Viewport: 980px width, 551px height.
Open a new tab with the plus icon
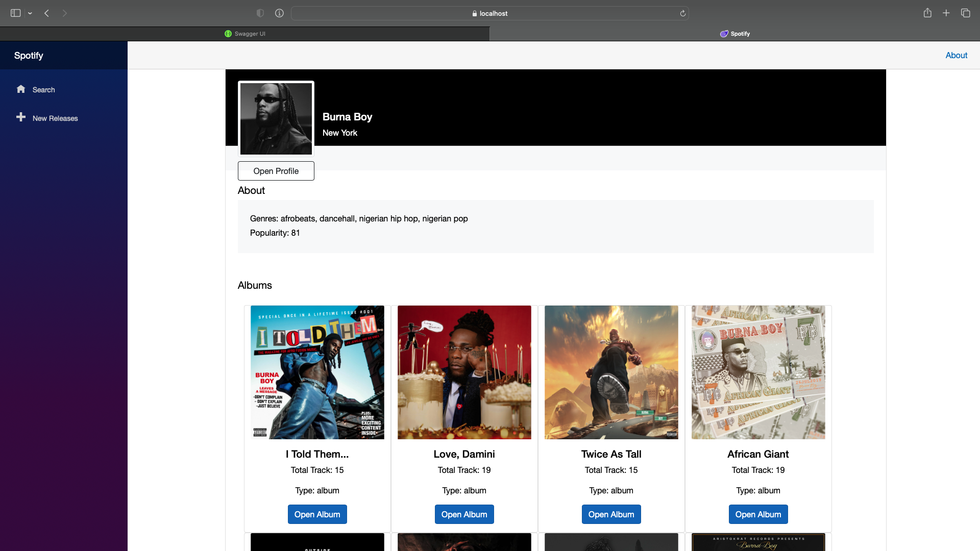[x=946, y=13]
